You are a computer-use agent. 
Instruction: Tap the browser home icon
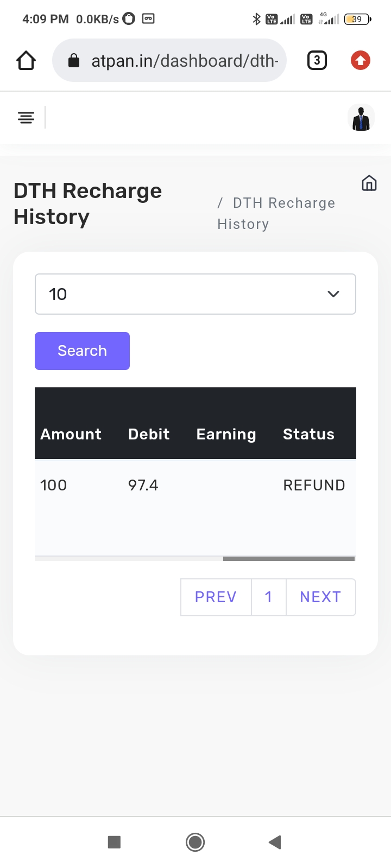click(26, 60)
